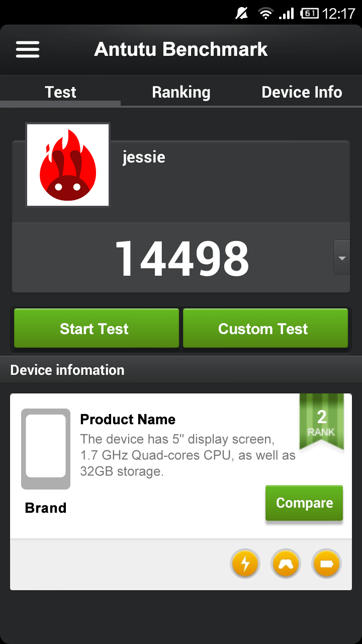This screenshot has height=644, width=362.
Task: Open the Device Info tab
Action: pos(301,92)
